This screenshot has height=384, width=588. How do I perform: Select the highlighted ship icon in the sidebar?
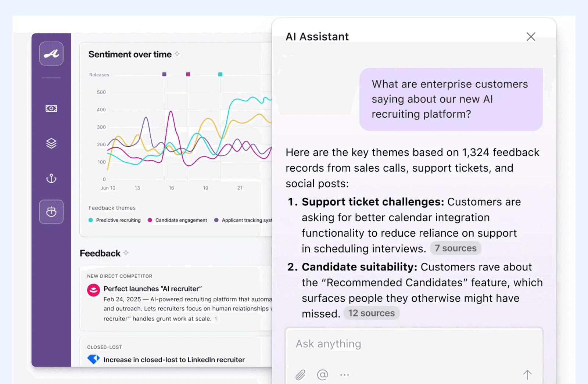(51, 212)
